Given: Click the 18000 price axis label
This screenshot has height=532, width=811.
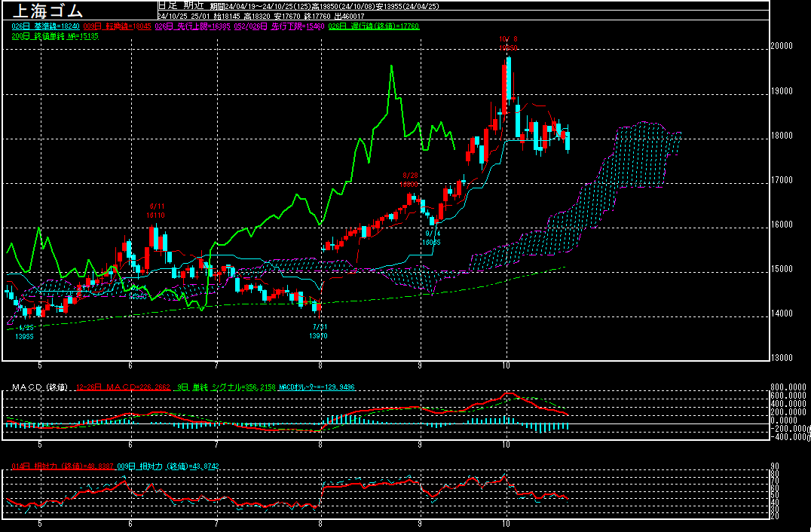Looking at the screenshot, I should (782, 136).
